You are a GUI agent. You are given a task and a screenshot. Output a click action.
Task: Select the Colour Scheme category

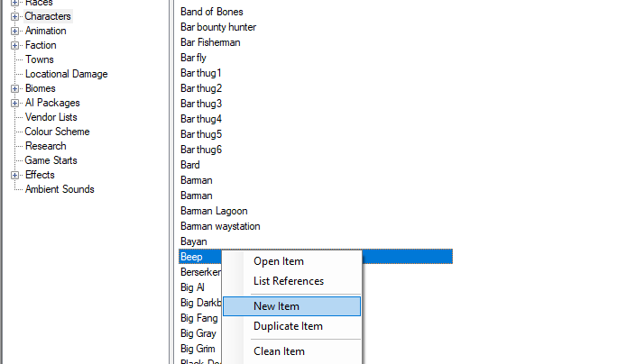point(57,132)
